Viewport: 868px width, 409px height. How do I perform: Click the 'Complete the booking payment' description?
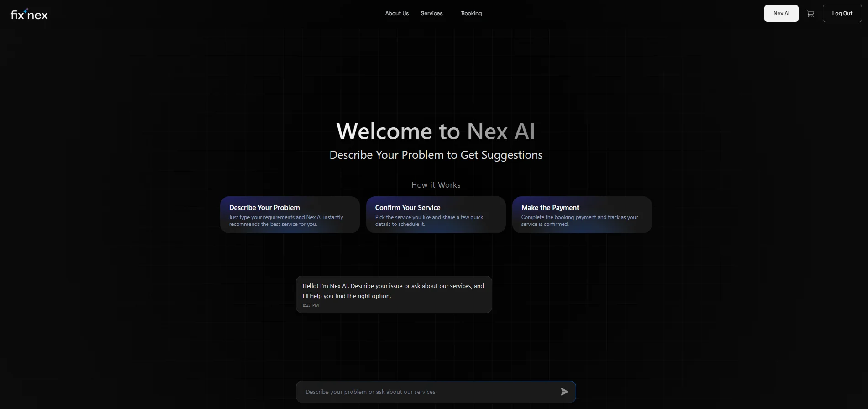579,221
